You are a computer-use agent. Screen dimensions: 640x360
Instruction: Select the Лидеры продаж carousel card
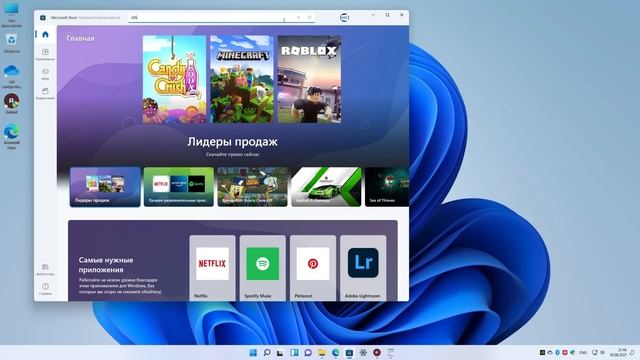pos(105,187)
